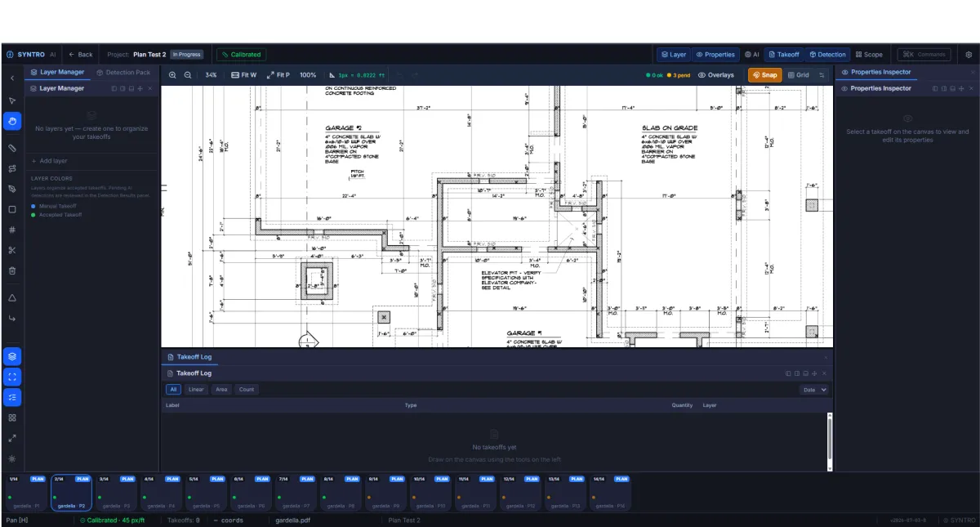Filter takeoff log by All

point(173,390)
